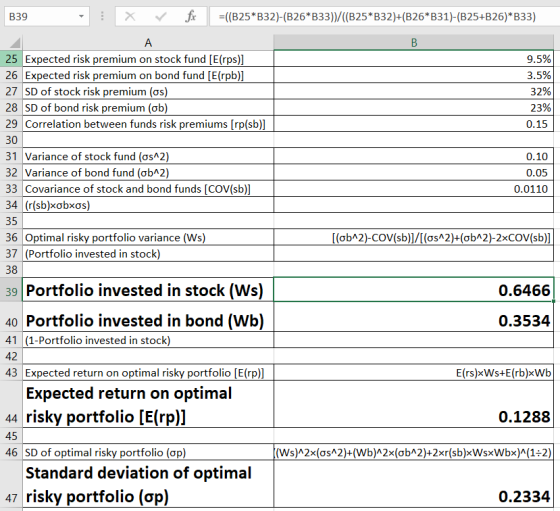Click the 0.6466 Ws value cell
Screen dimensions: 560x511
(414, 290)
